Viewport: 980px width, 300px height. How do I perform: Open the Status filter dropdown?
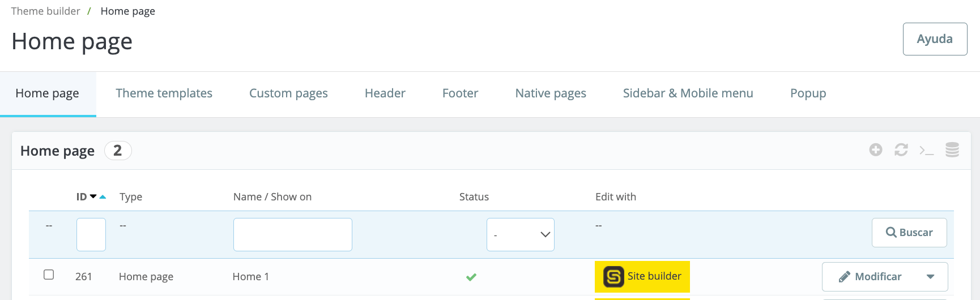pos(520,234)
